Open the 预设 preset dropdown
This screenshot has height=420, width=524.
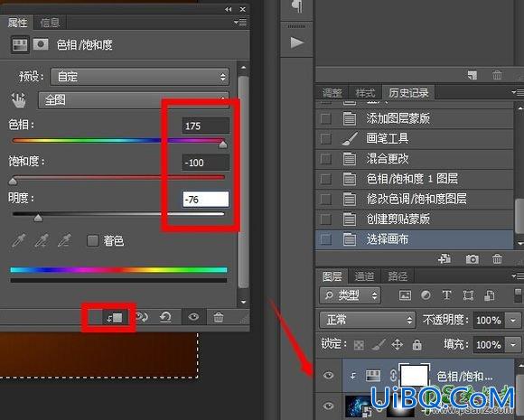(140, 77)
